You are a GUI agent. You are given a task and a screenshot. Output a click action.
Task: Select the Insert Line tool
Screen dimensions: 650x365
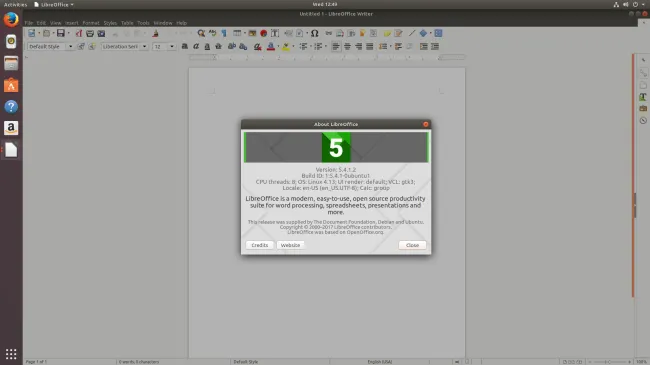(x=412, y=33)
